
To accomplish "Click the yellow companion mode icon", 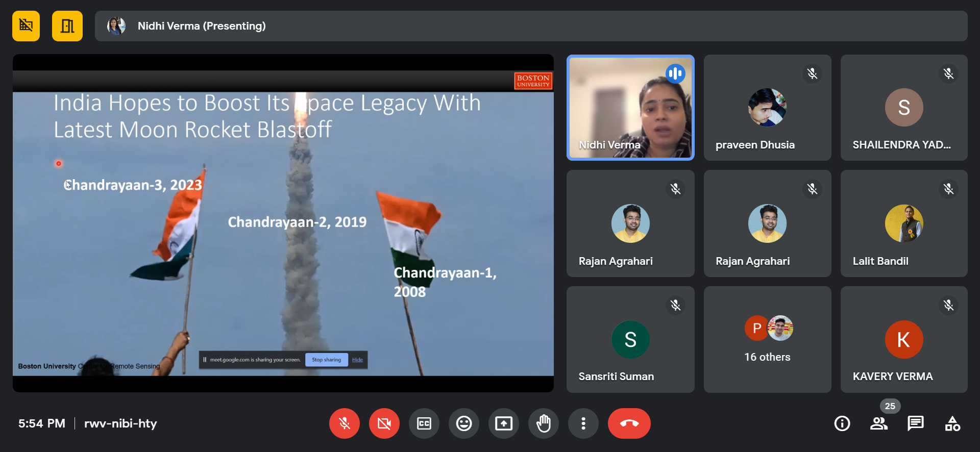I will pos(26,26).
